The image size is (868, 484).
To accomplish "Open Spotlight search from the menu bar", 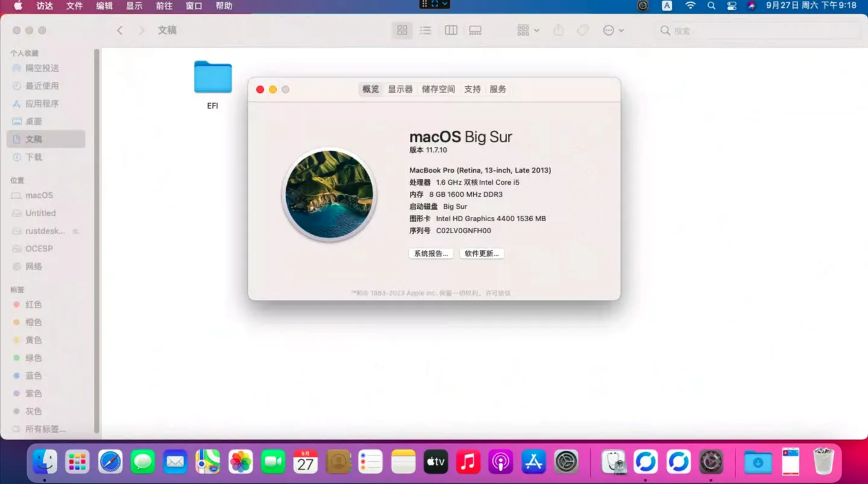I will [x=711, y=6].
